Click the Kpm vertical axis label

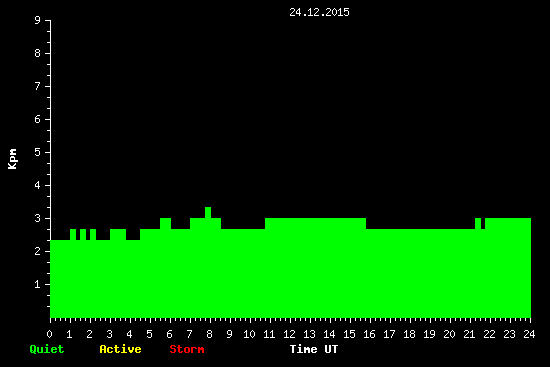coord(12,159)
